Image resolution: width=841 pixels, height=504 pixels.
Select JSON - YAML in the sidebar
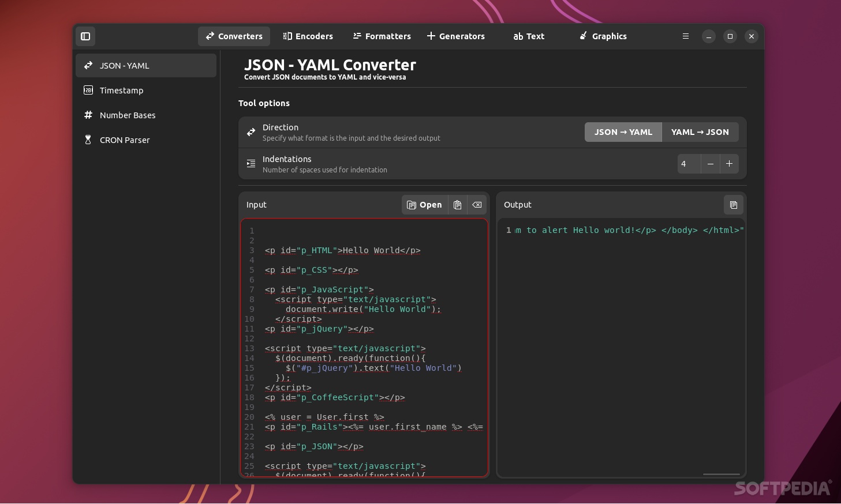point(124,66)
